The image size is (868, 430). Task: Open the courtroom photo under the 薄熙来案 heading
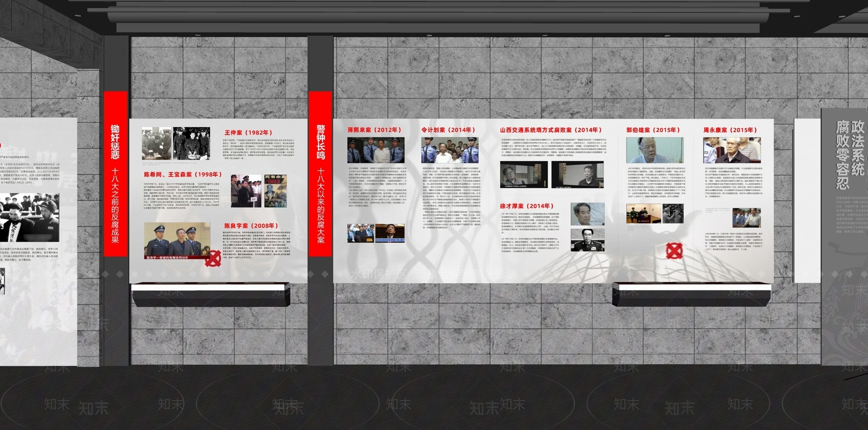point(376,150)
